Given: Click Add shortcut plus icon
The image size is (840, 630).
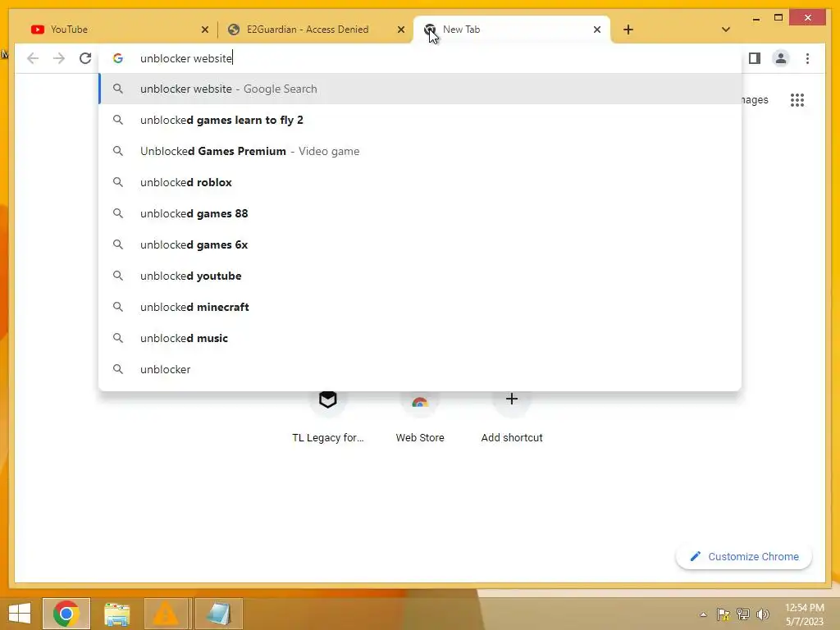Looking at the screenshot, I should coord(512,399).
